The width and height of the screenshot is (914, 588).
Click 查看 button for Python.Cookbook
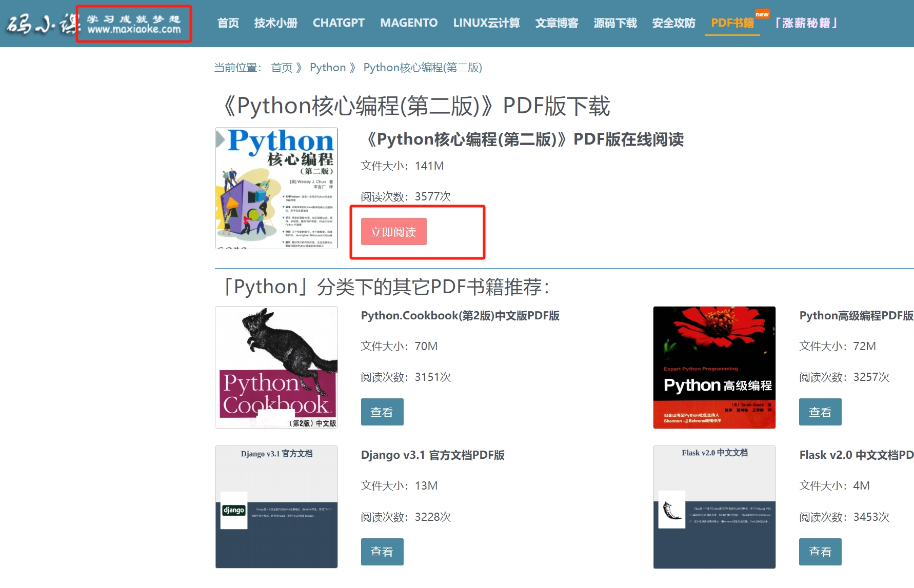pos(382,412)
